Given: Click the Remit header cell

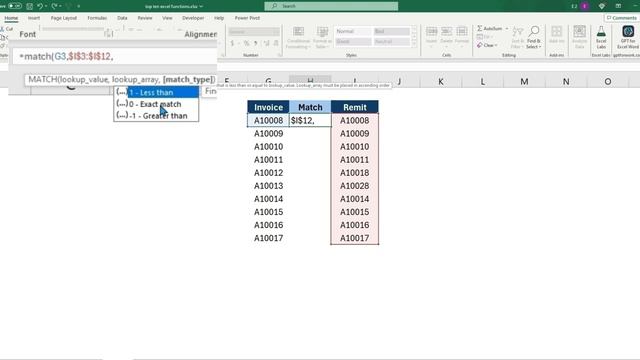Looking at the screenshot, I should pos(355,107).
